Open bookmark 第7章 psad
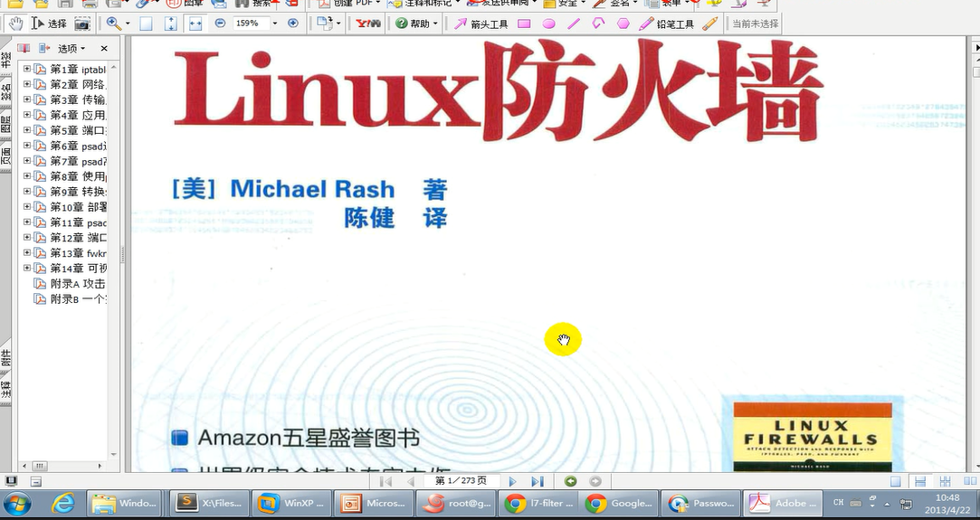The image size is (980, 520). pos(78,161)
